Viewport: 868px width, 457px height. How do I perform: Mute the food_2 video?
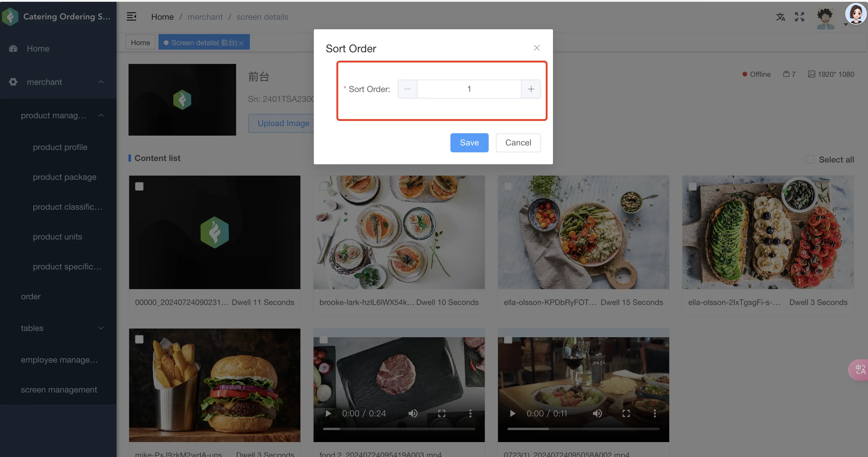click(x=413, y=413)
